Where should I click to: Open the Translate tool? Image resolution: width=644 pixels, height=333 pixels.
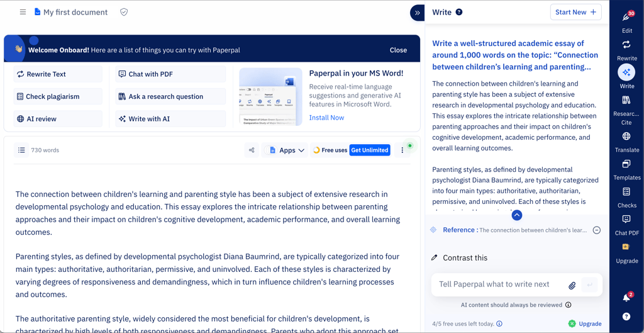[627, 142]
